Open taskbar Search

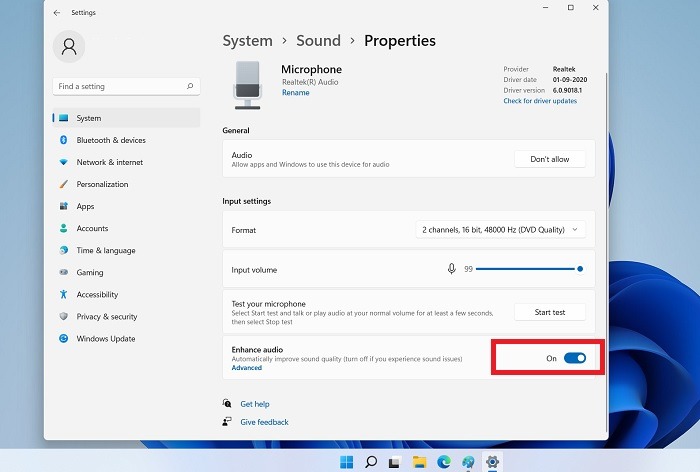(x=371, y=462)
